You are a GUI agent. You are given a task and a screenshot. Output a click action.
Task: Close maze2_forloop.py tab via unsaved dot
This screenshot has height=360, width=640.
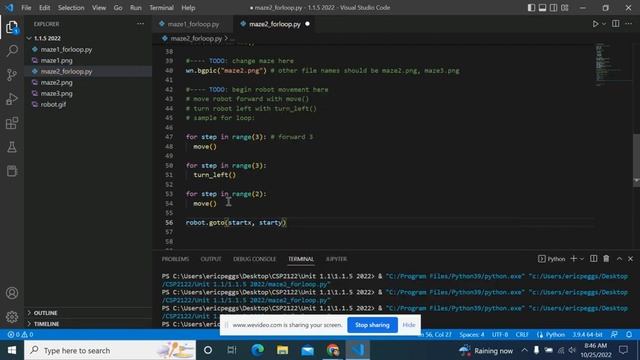(307, 24)
